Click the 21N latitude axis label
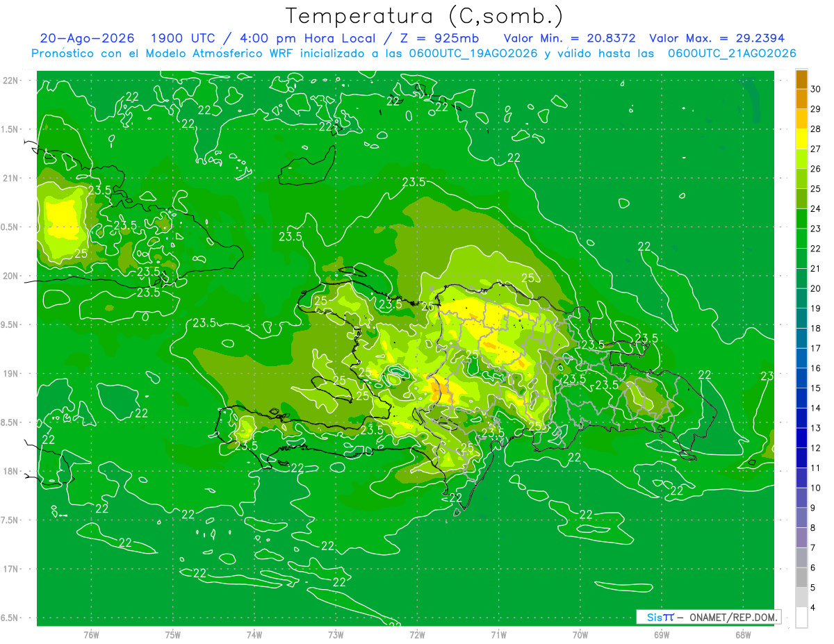 pos(11,178)
